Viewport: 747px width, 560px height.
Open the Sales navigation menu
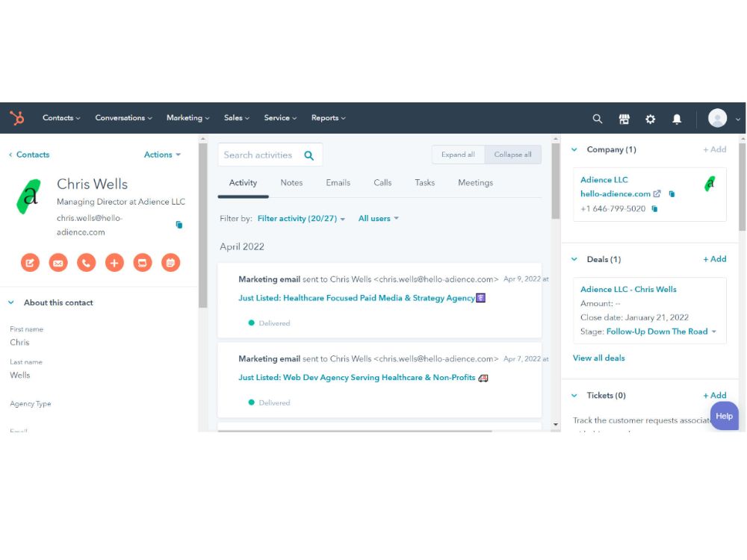tap(236, 118)
